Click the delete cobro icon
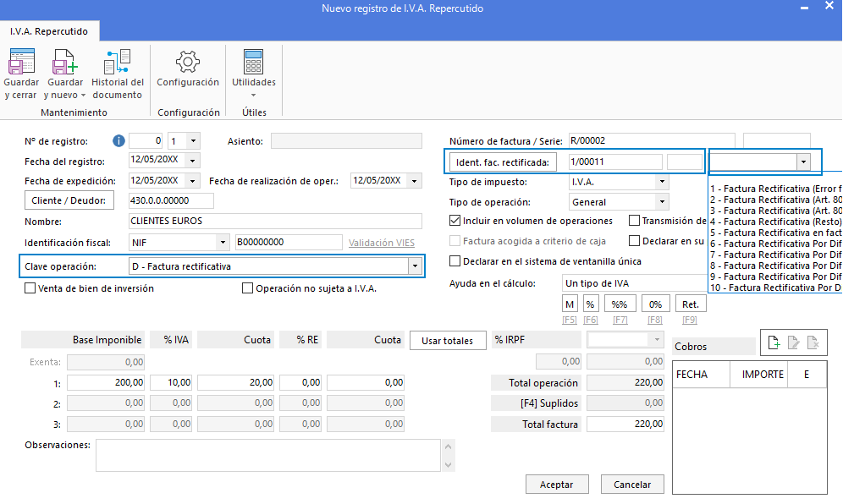 pos(813,342)
